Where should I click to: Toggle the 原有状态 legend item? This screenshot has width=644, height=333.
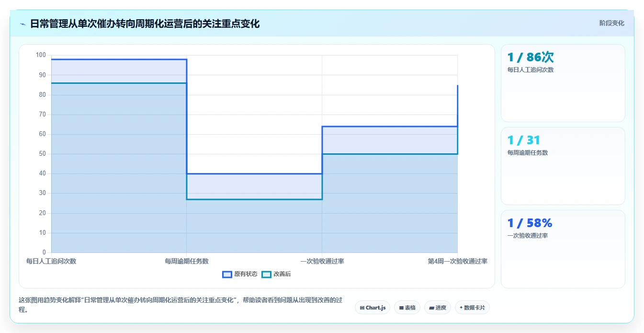click(x=240, y=274)
